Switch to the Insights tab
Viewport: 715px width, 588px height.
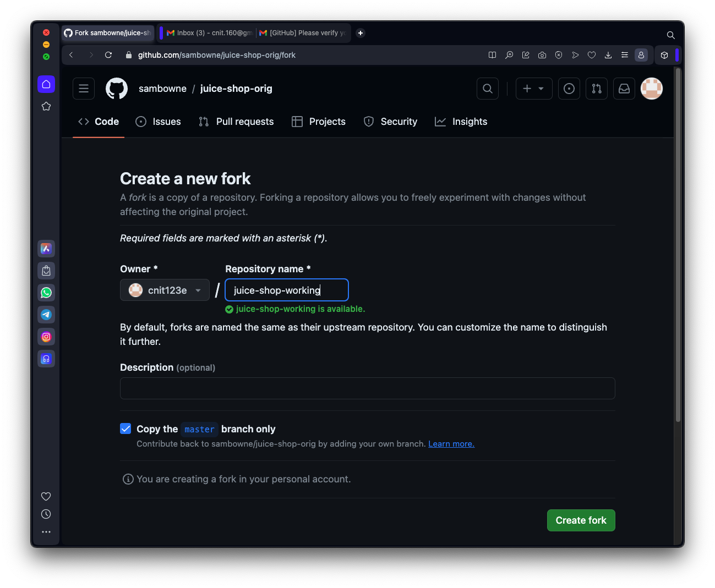461,122
